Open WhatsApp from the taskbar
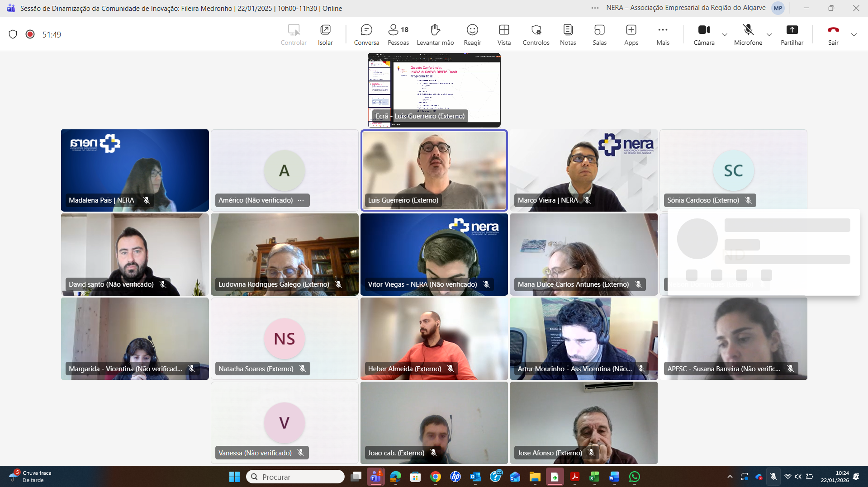Screen dimensions: 868x487 click(635, 477)
